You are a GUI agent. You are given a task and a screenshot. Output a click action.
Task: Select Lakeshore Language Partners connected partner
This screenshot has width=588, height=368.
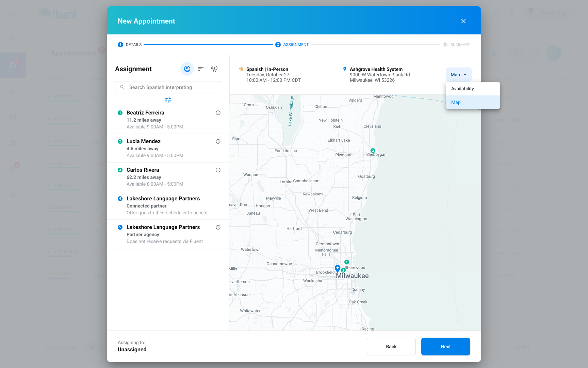point(168,205)
